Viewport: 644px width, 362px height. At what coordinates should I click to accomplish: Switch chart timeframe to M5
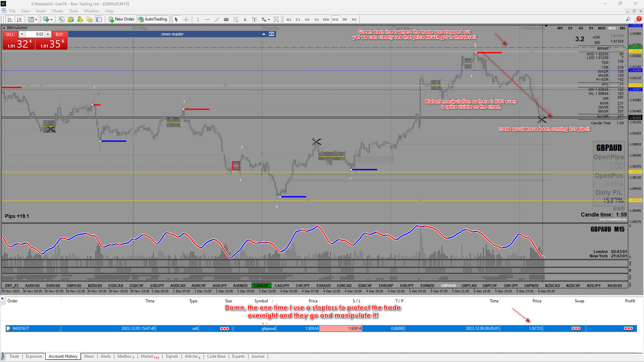click(344, 19)
